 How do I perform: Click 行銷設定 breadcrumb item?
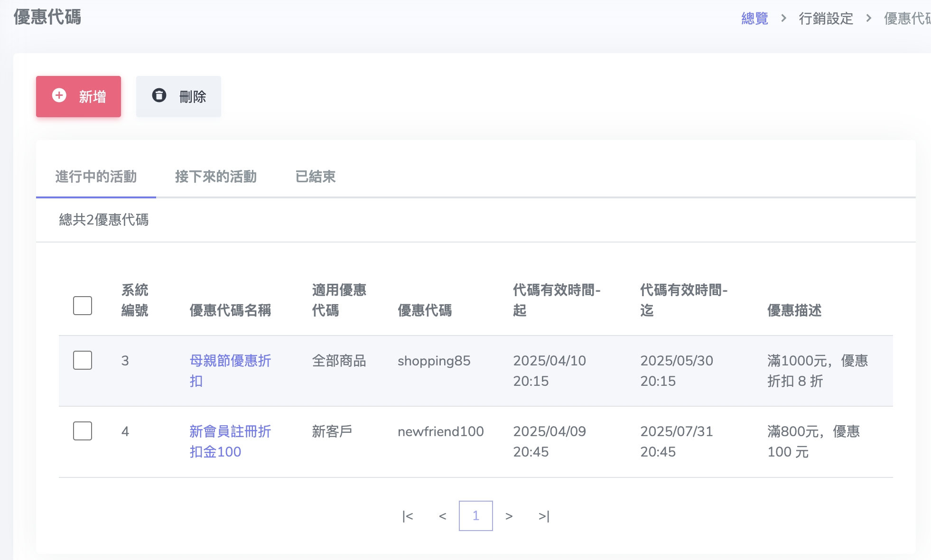click(x=826, y=19)
